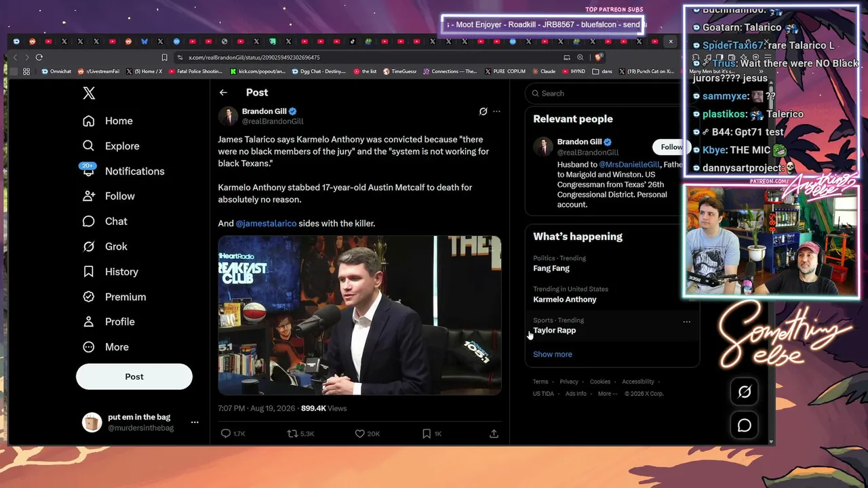Image resolution: width=868 pixels, height=488 pixels.
Task: Open the @jamestalarico mention link
Action: pos(266,223)
